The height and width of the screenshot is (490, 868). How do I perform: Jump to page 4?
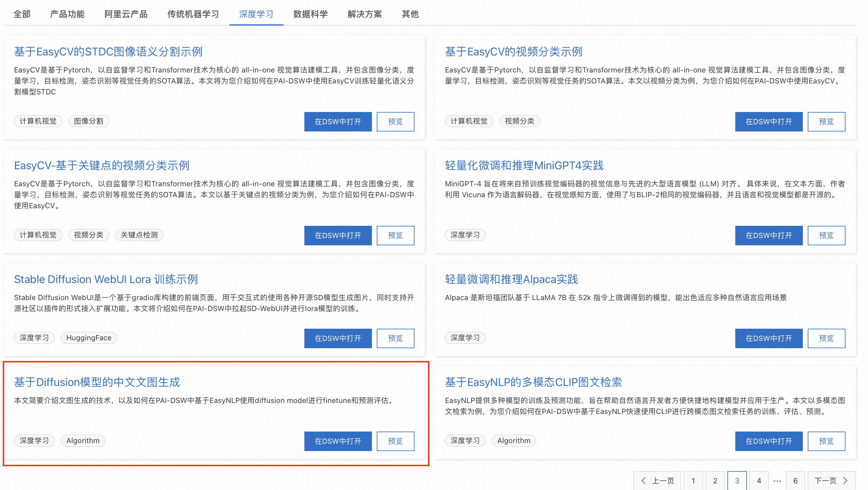click(x=758, y=481)
